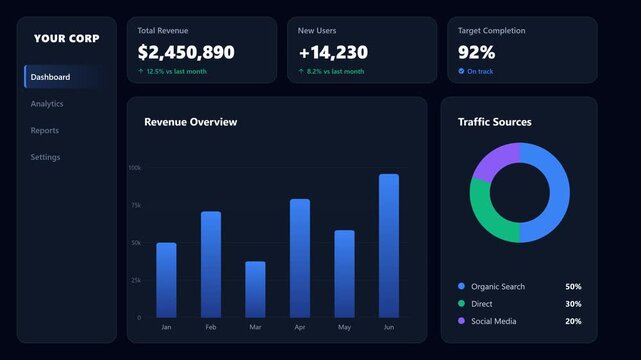Click the Apr month label
Image resolution: width=641 pixels, height=360 pixels.
(300, 327)
